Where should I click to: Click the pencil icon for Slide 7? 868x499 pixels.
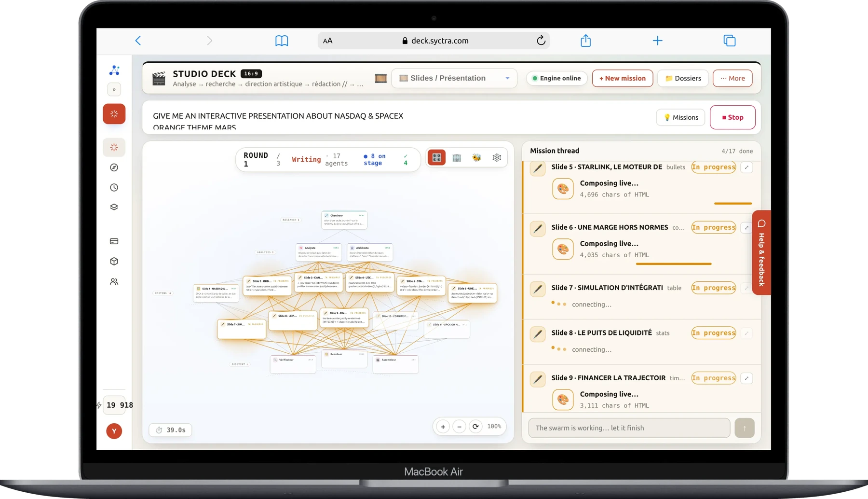tap(538, 289)
